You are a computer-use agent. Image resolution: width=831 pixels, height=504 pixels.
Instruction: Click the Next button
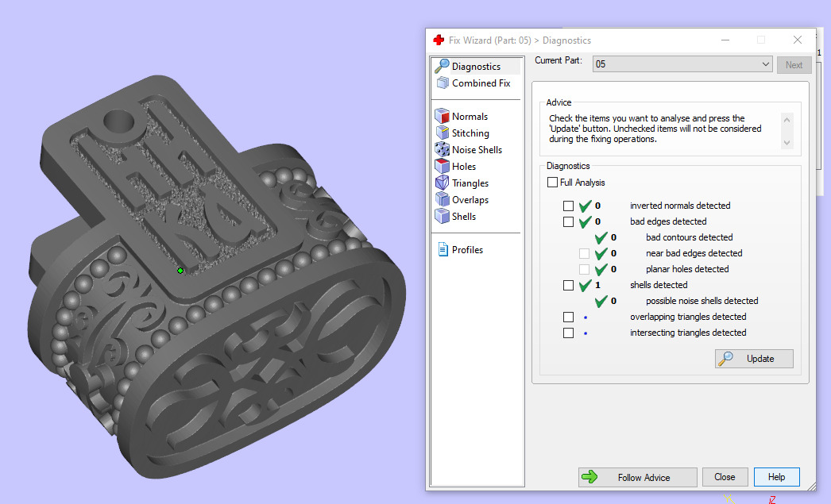coord(794,64)
